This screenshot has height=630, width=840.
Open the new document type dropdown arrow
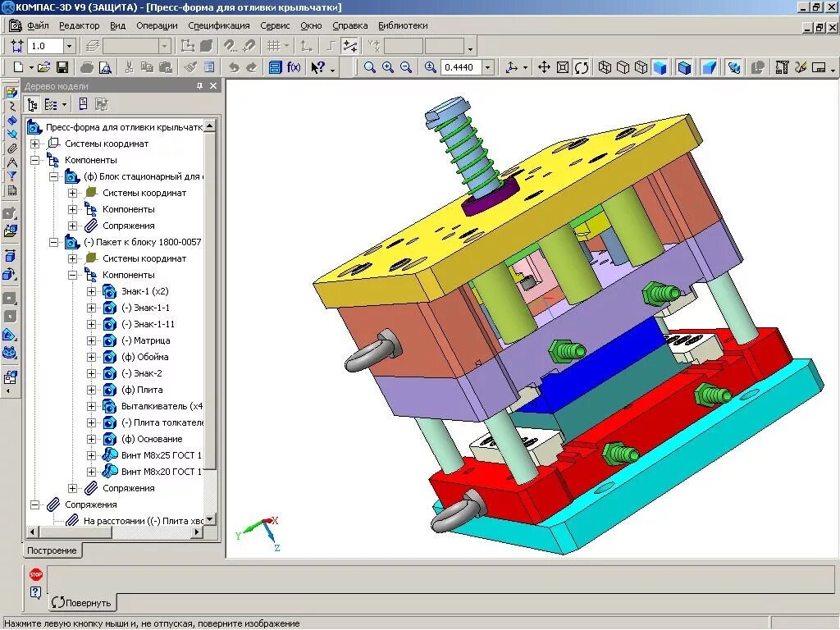[31, 68]
